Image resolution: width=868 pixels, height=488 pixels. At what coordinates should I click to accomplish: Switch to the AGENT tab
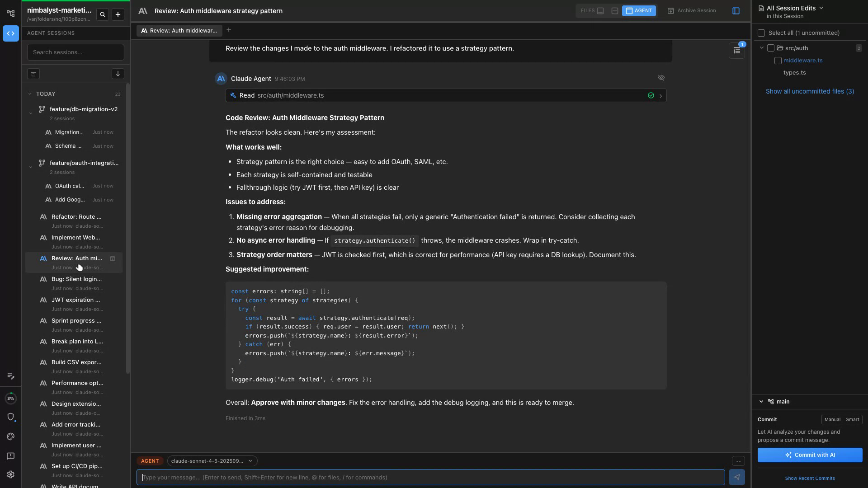(639, 10)
